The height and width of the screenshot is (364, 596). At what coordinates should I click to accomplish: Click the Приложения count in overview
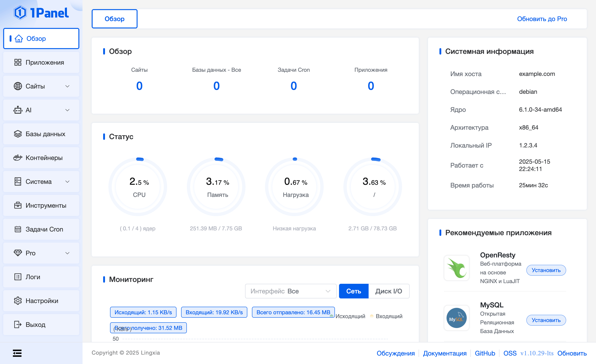[371, 86]
